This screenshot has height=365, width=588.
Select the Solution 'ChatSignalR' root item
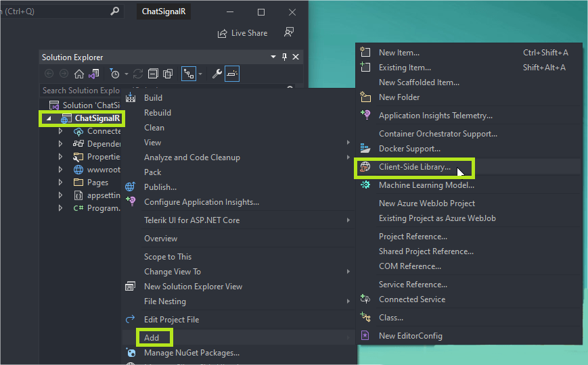coord(85,105)
